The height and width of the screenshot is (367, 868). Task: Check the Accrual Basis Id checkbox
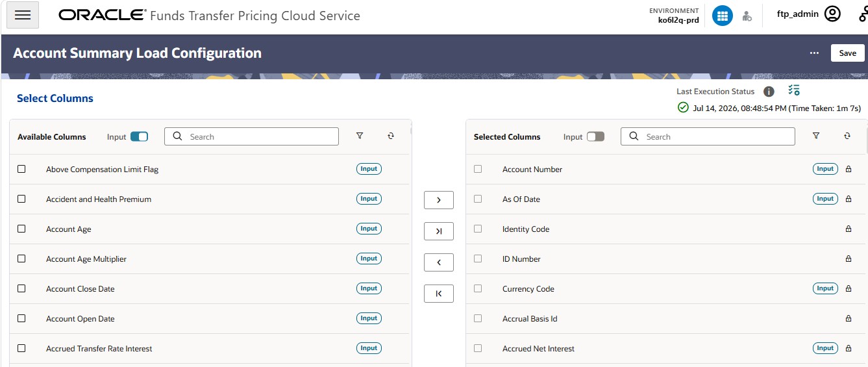[478, 318]
